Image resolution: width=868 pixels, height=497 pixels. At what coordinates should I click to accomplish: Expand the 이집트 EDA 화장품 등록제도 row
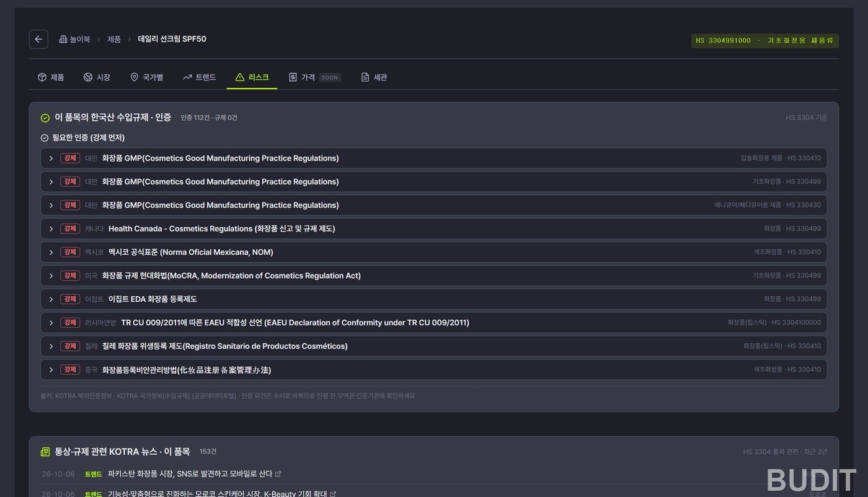pyautogui.click(x=433, y=299)
